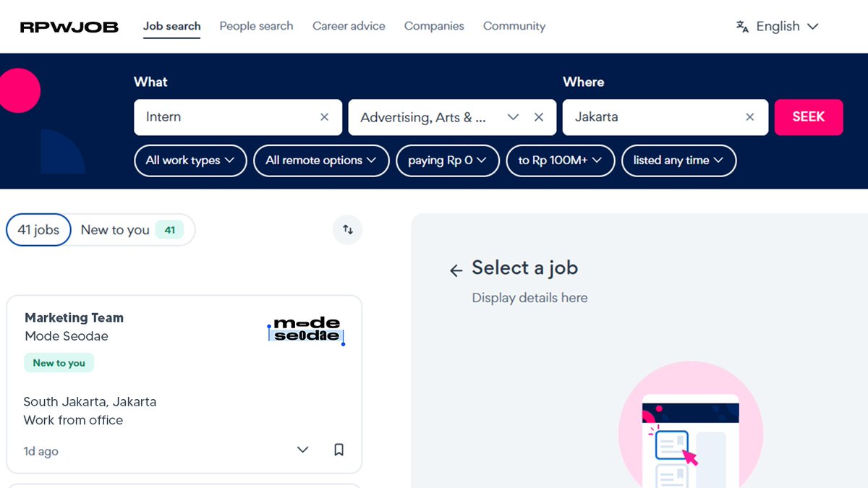Click the Mode Seodae company name
Viewport: 868px width, 488px height.
coord(67,336)
